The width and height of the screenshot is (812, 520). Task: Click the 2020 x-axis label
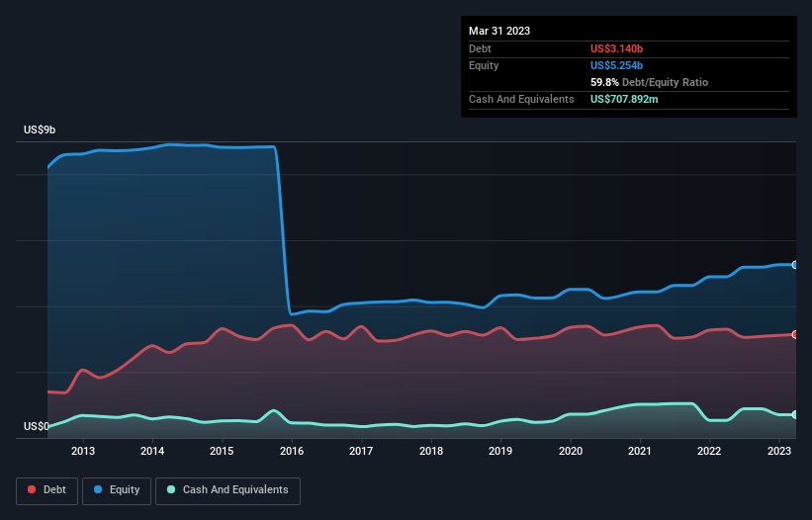pos(570,451)
